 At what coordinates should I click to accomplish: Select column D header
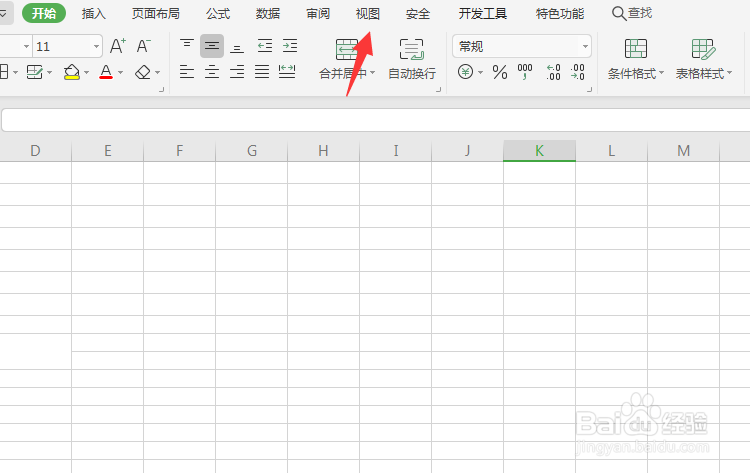coord(35,151)
